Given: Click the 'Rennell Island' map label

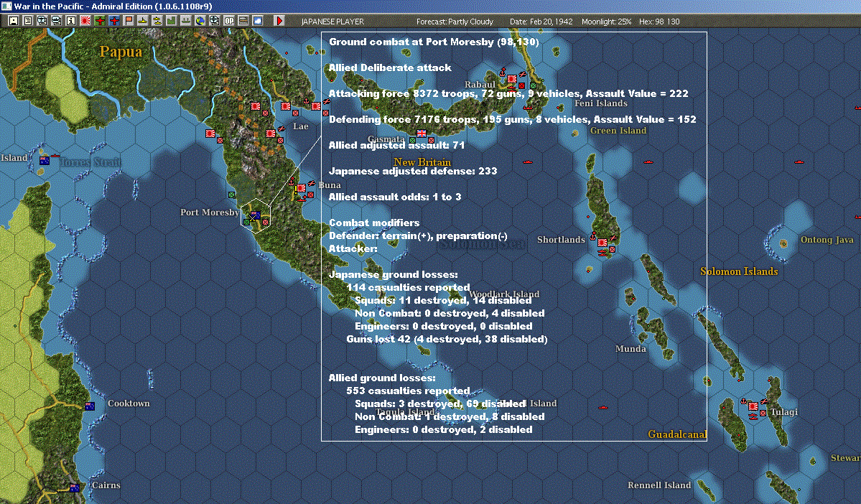Looking at the screenshot, I should point(659,485).
